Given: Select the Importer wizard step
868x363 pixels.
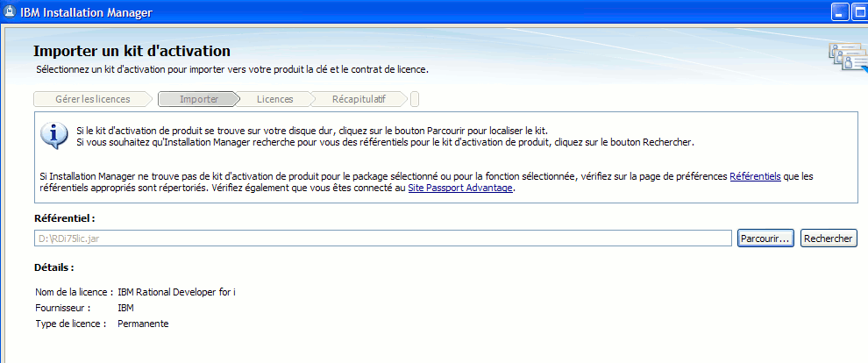Looking at the screenshot, I should (x=199, y=100).
